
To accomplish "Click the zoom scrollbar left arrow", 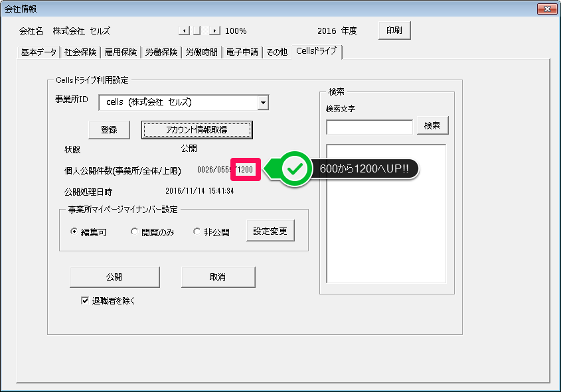I will click(184, 31).
